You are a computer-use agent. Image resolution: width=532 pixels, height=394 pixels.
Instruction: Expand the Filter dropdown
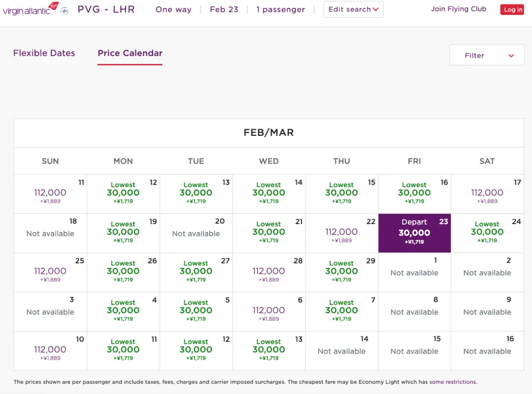click(x=486, y=55)
